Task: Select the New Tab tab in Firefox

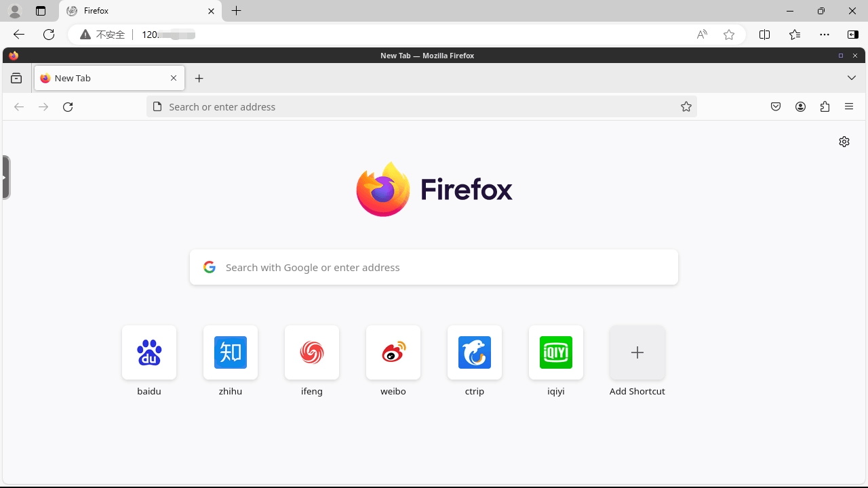Action: point(102,78)
